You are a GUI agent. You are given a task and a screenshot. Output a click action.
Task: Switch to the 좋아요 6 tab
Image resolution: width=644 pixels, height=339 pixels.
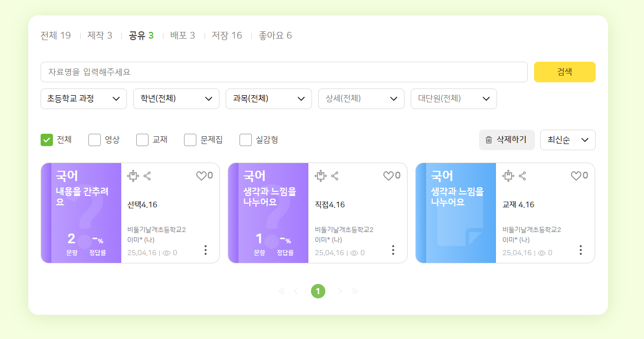pos(275,35)
